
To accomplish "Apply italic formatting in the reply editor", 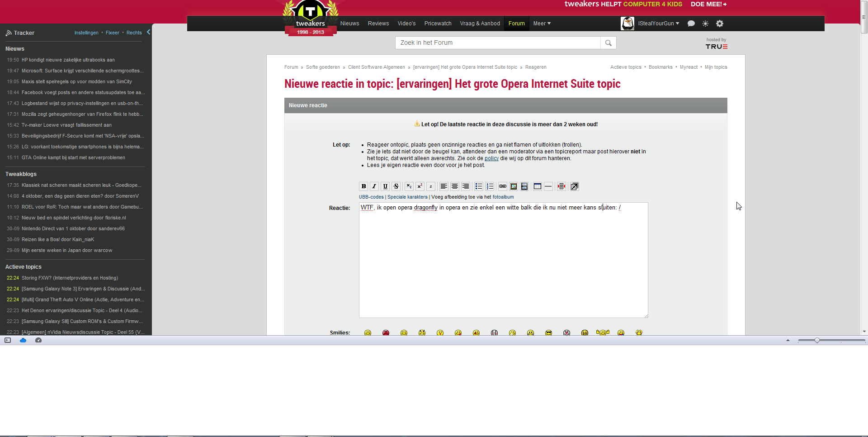I will (374, 186).
